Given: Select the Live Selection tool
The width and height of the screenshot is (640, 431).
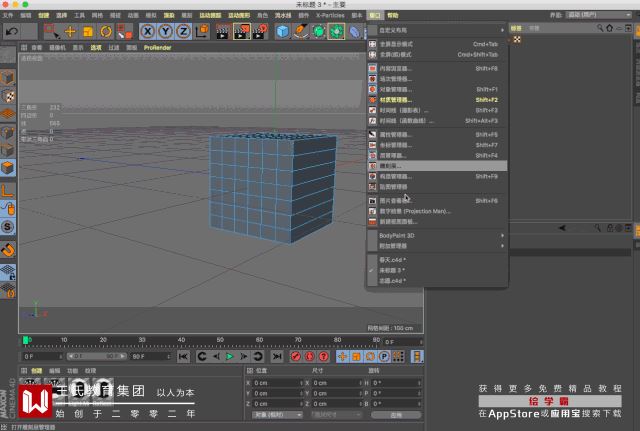Looking at the screenshot, I should point(51,31).
